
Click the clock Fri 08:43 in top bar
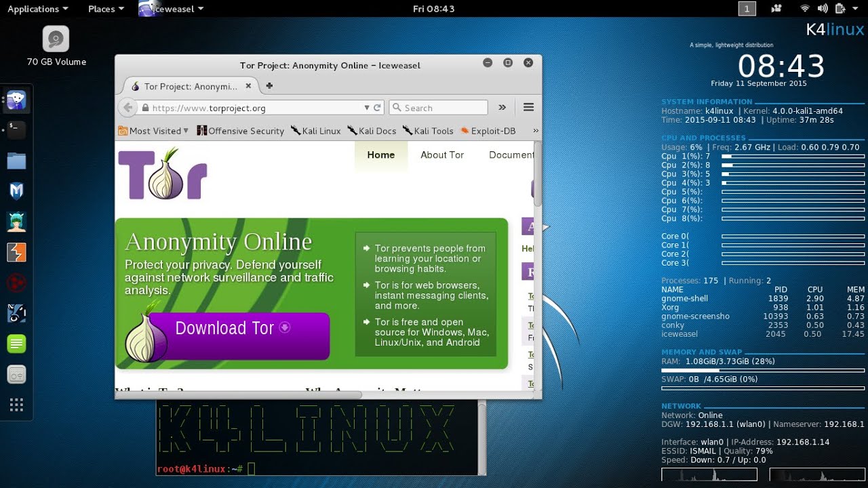433,9
